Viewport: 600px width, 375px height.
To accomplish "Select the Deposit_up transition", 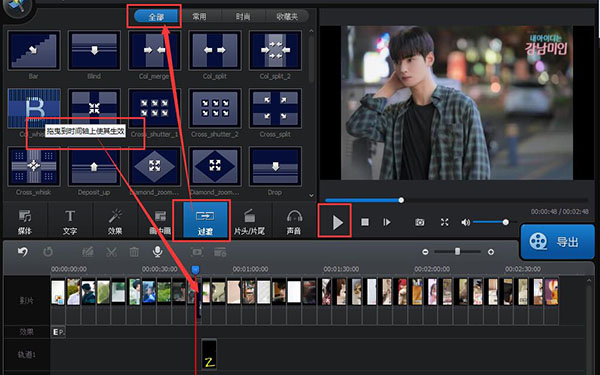I will pyautogui.click(x=94, y=166).
